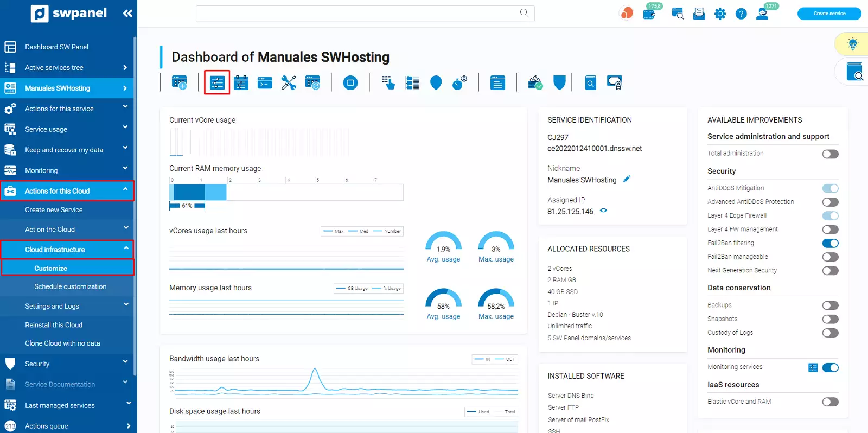Enable the Total administration toggle

click(x=829, y=154)
